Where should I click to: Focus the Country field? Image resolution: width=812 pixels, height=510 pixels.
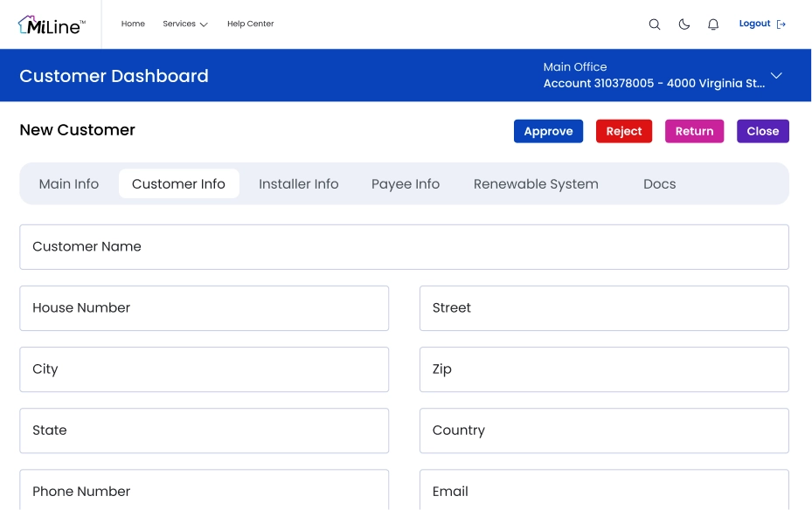[x=604, y=431]
